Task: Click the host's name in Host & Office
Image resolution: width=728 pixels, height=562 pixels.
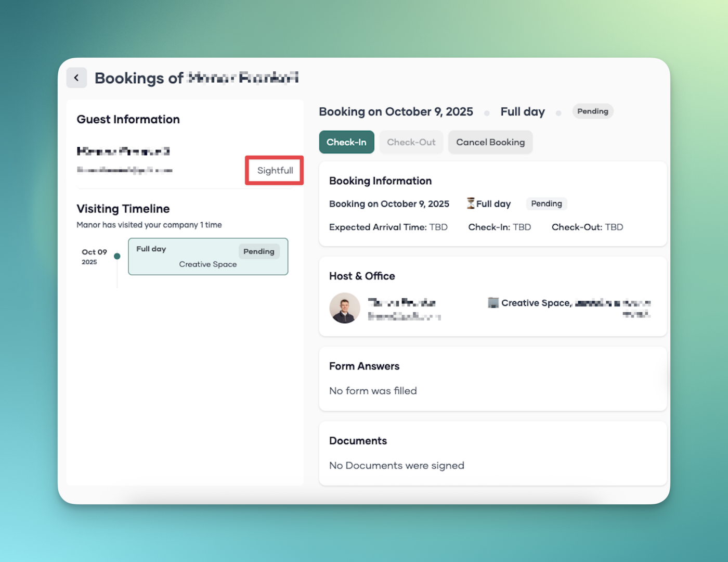Action: (401, 302)
